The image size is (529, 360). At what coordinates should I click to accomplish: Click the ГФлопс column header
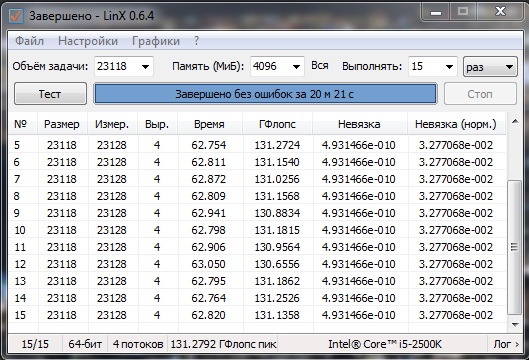point(278,124)
